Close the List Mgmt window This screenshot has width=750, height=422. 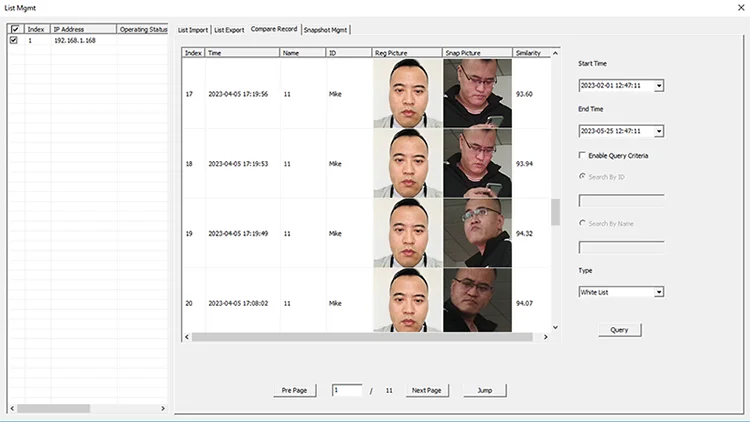pyautogui.click(x=738, y=7)
